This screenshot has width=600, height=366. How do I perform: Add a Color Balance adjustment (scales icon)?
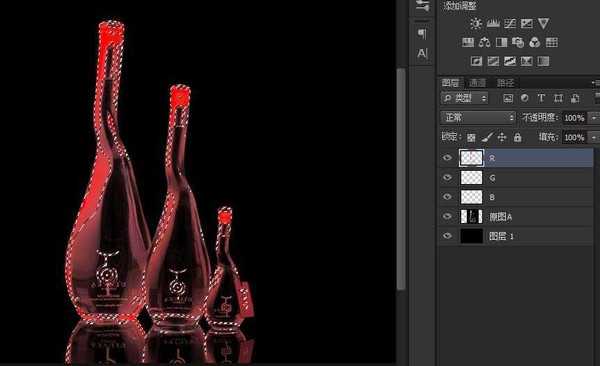(484, 42)
